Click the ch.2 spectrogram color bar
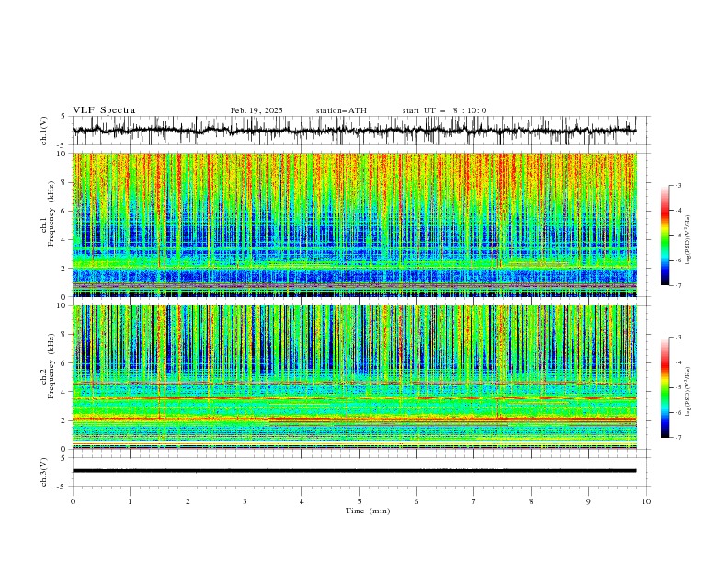 [665, 387]
